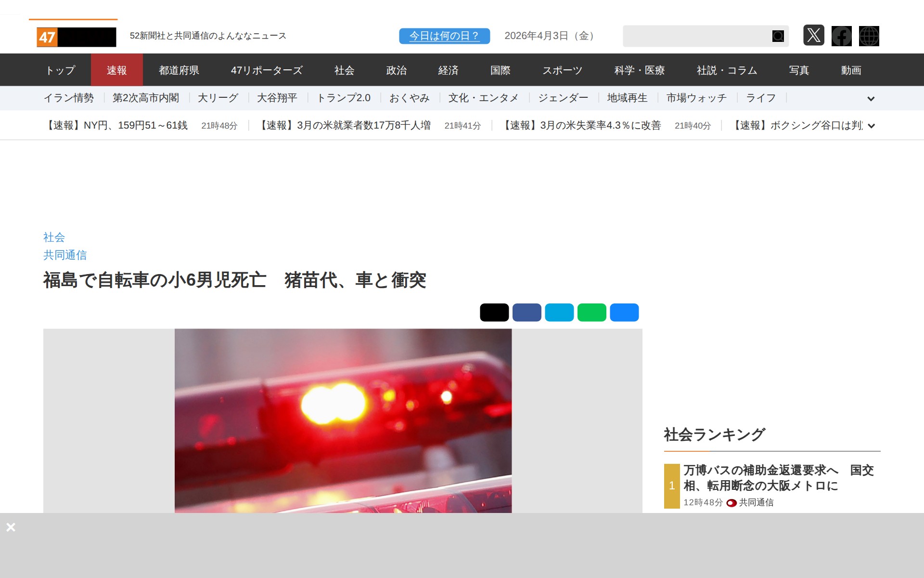
Task: Click the 47NEWS site logo
Action: point(76,37)
